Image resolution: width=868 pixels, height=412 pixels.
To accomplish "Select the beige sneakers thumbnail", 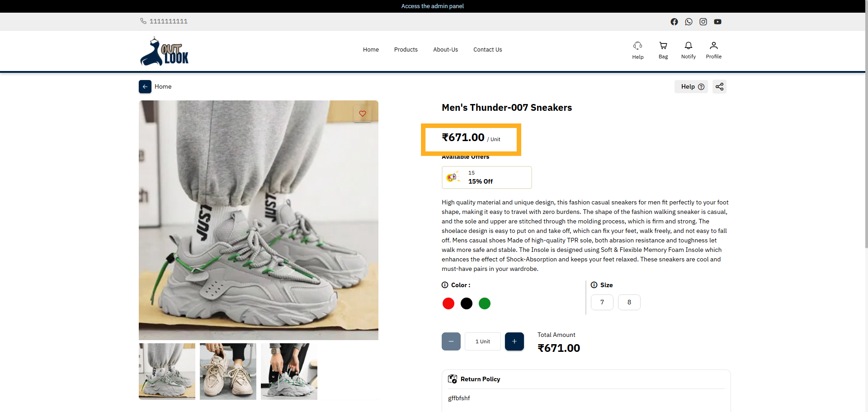I will pos(228,371).
